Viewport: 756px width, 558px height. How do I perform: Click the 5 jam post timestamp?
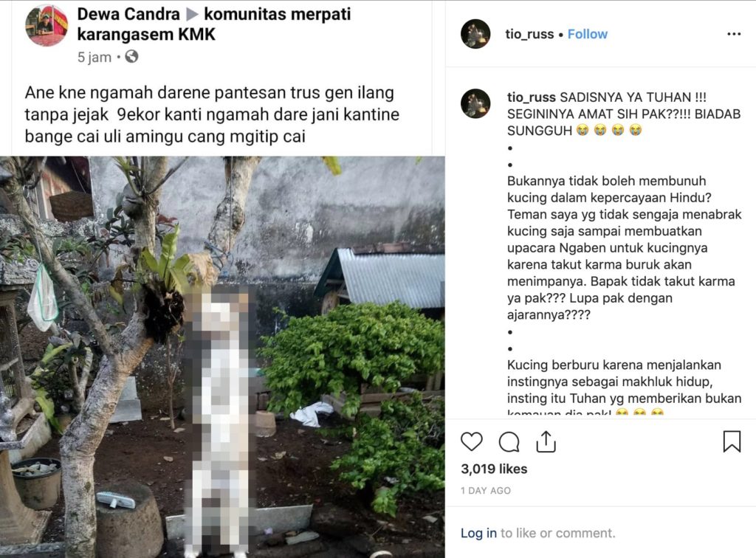94,58
